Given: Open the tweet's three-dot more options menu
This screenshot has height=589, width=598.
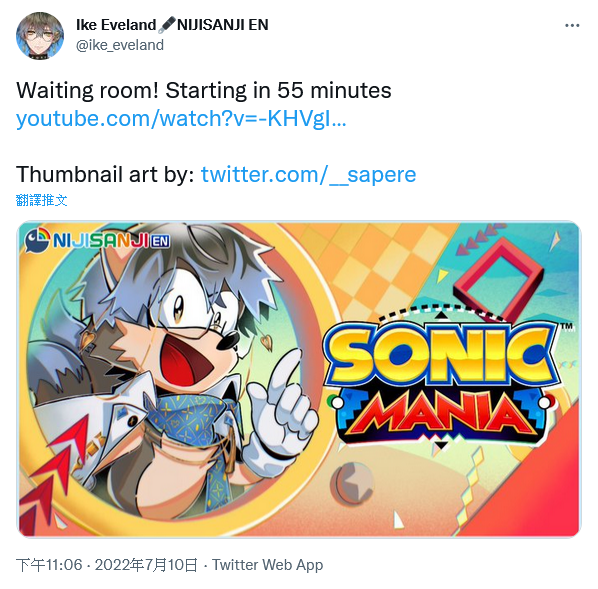Looking at the screenshot, I should coord(572,26).
